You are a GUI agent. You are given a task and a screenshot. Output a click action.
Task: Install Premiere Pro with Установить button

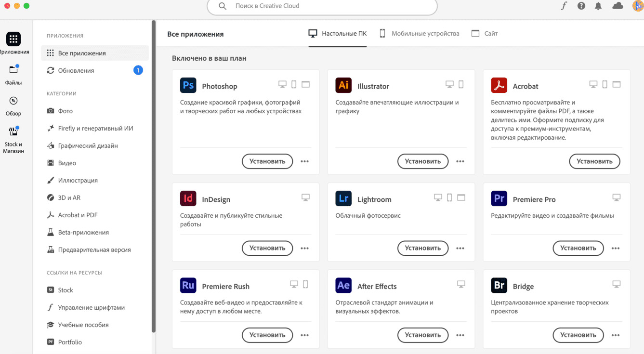[578, 248]
